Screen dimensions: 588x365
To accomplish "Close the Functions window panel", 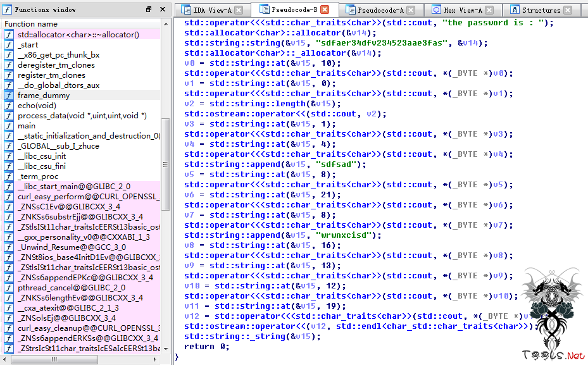I will (x=163, y=9).
